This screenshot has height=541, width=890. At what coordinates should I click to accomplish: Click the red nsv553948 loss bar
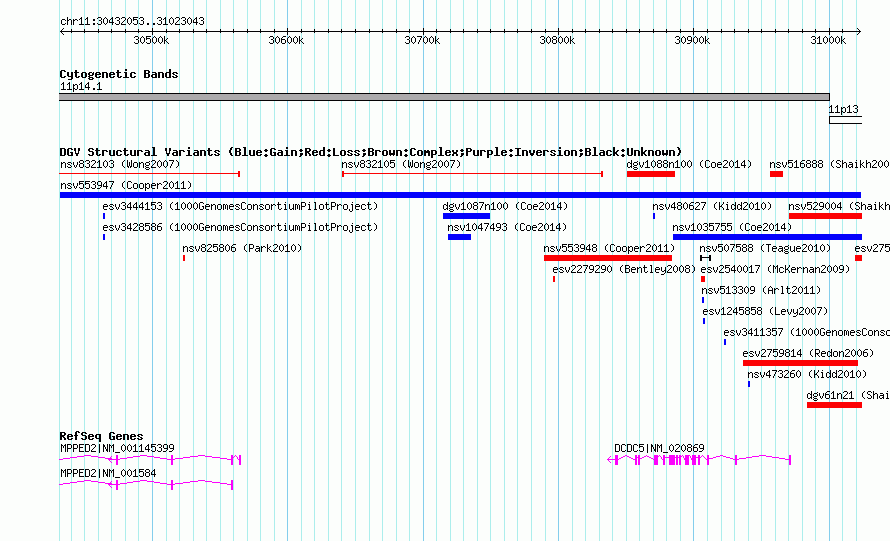point(608,258)
